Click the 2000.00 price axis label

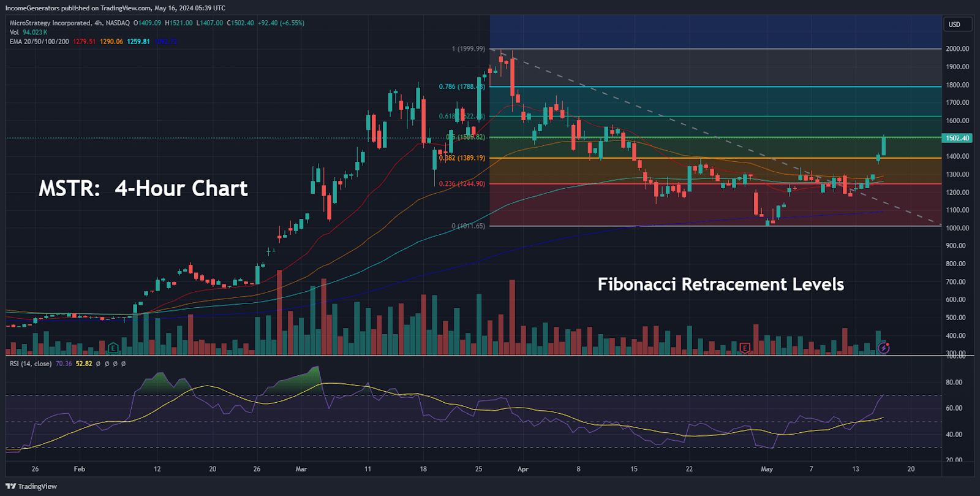point(957,48)
